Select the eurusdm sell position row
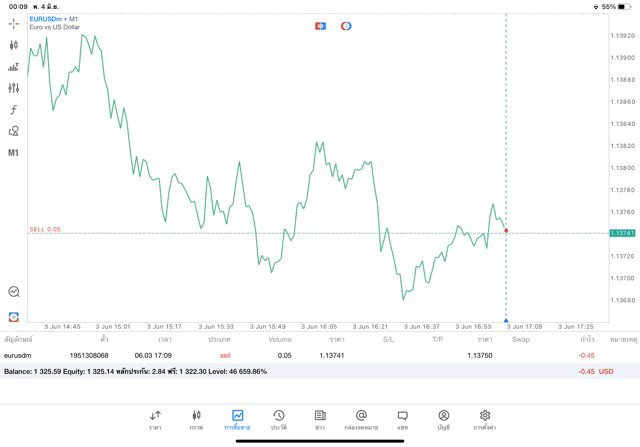 pos(300,355)
